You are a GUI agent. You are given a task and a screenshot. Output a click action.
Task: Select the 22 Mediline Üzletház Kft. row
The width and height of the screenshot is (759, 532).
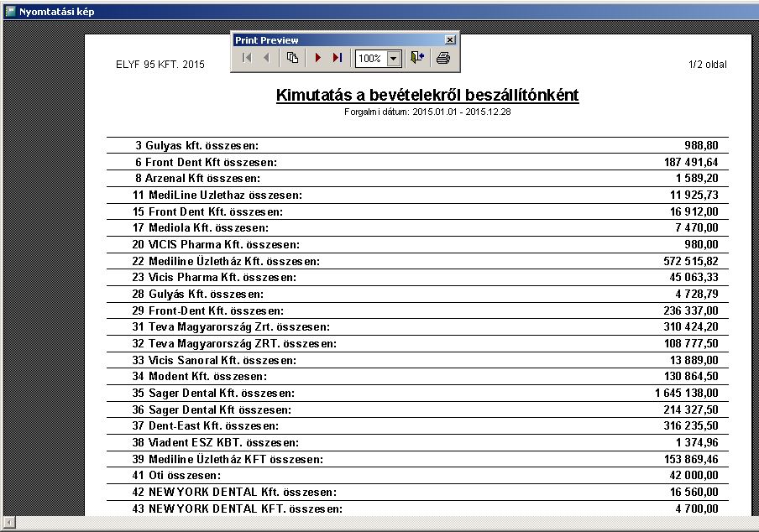tap(417, 261)
